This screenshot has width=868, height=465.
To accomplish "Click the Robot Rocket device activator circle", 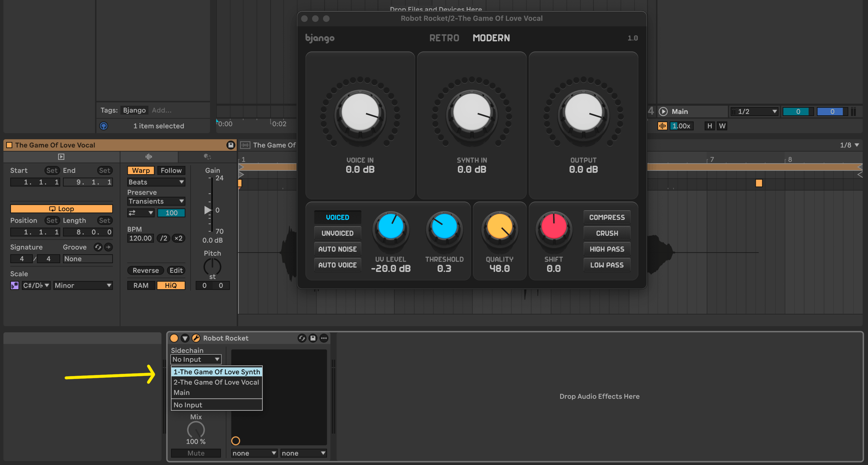I will click(x=174, y=338).
